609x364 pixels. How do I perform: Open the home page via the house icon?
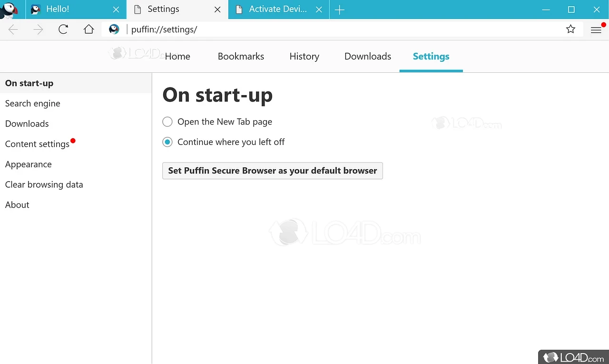point(88,29)
